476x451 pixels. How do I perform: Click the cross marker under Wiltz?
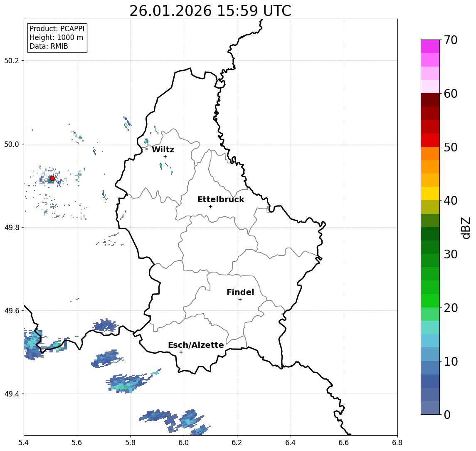point(165,156)
